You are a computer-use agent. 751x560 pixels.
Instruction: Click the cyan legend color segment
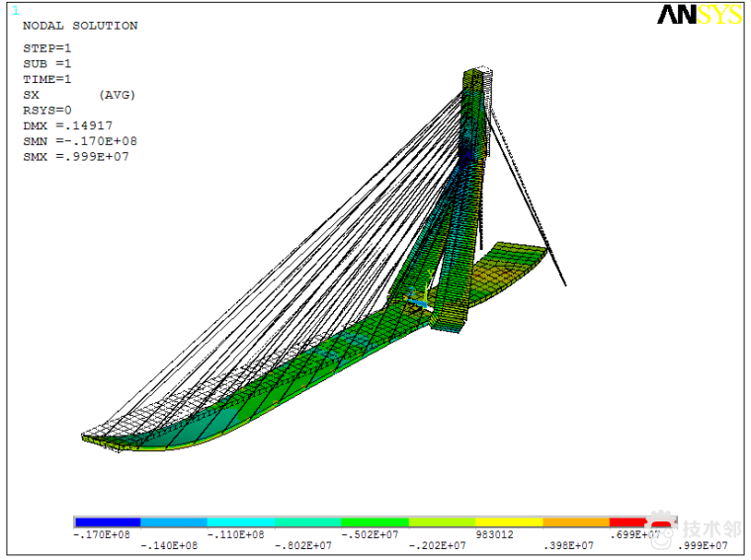240,521
